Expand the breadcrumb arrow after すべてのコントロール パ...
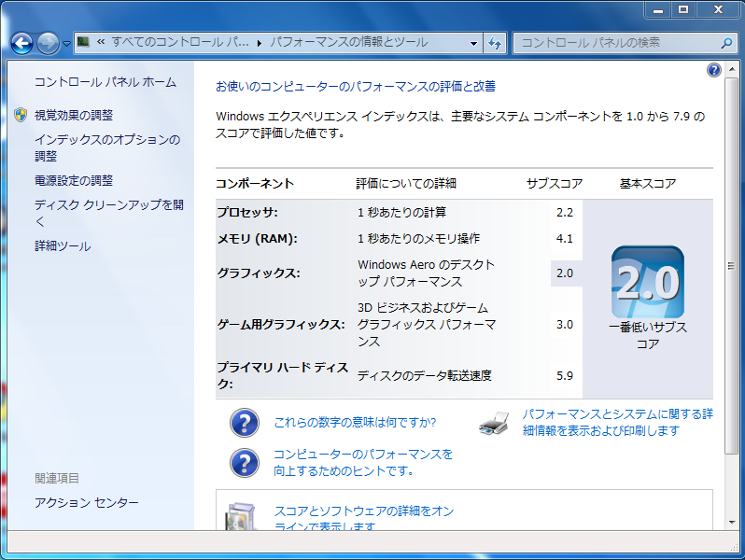Screen dimensions: 745x560 (x=260, y=43)
